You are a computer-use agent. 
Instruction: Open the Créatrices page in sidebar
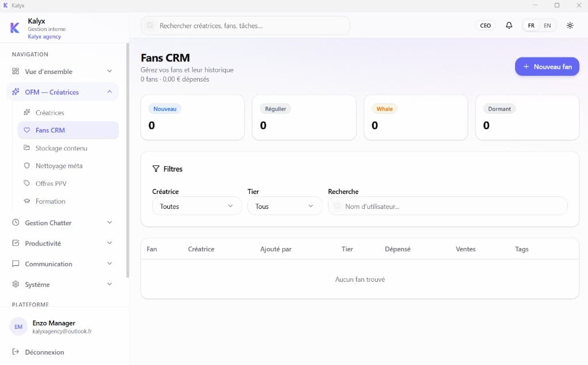coord(68,112)
